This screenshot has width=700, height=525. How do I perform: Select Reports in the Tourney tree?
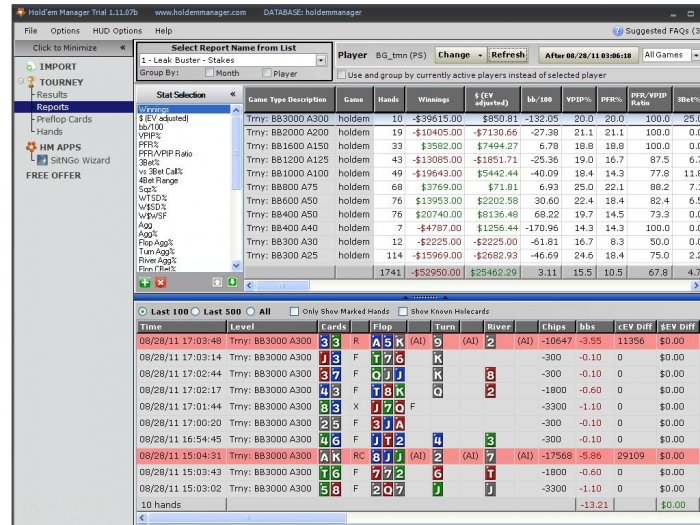click(x=53, y=107)
